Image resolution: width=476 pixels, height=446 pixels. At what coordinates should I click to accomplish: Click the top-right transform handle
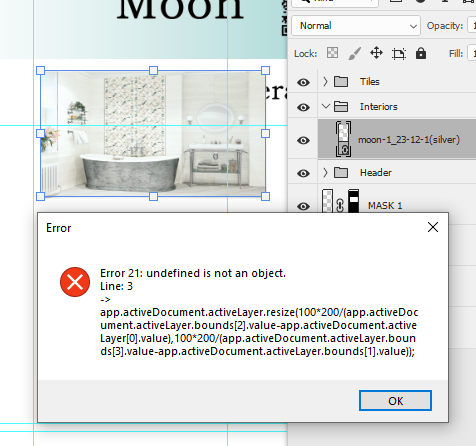click(265, 70)
